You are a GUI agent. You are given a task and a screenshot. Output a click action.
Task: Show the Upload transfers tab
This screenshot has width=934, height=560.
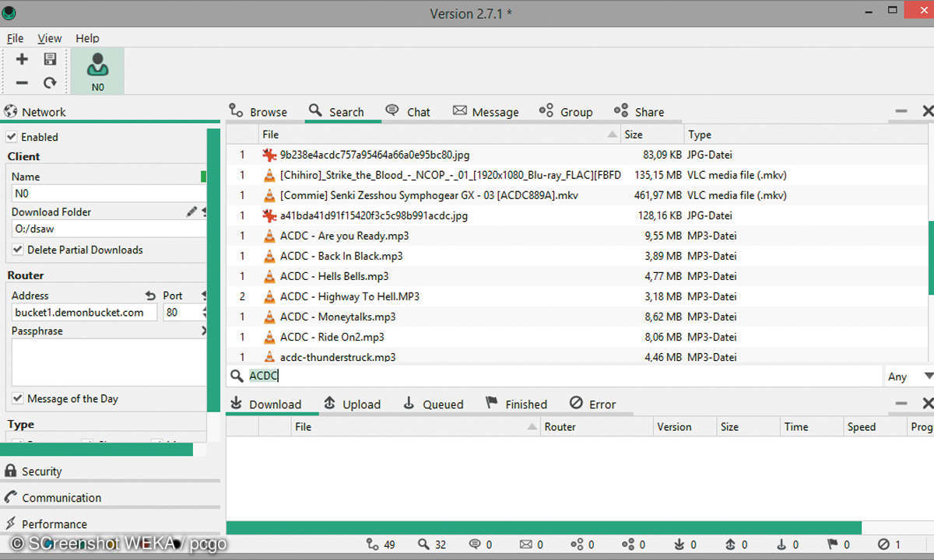(x=352, y=404)
